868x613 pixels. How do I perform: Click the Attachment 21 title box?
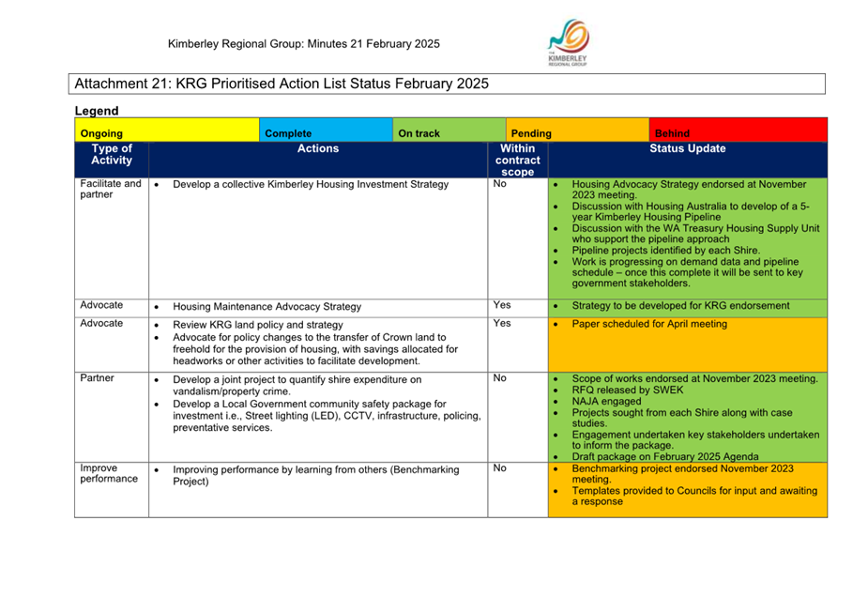click(x=447, y=84)
